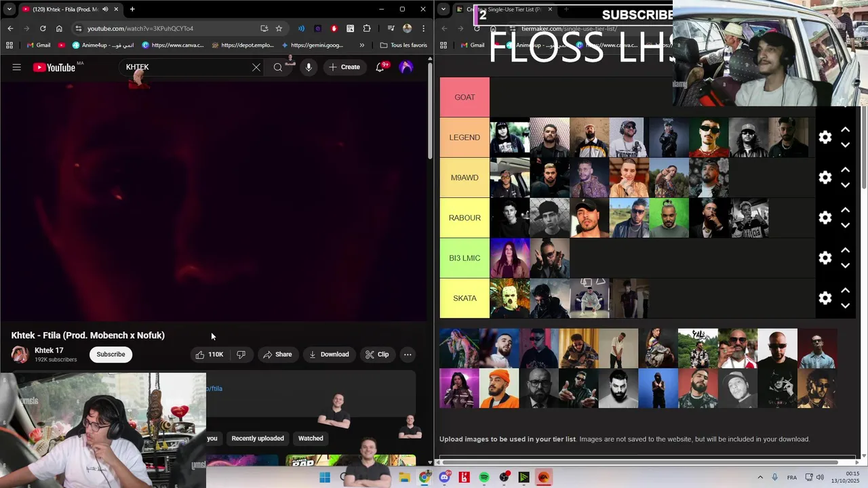The height and width of the screenshot is (488, 868).
Task: Open settings gear for LEGEND tier
Action: click(x=825, y=138)
